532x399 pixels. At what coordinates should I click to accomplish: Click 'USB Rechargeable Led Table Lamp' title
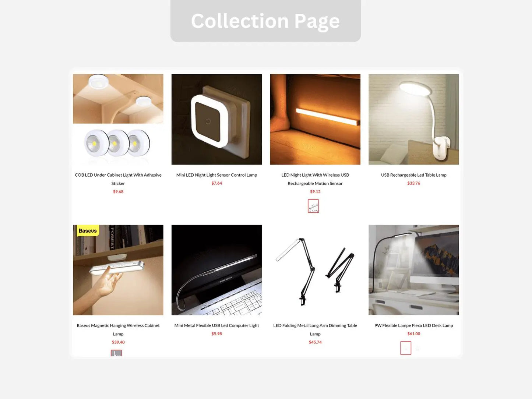414,175
